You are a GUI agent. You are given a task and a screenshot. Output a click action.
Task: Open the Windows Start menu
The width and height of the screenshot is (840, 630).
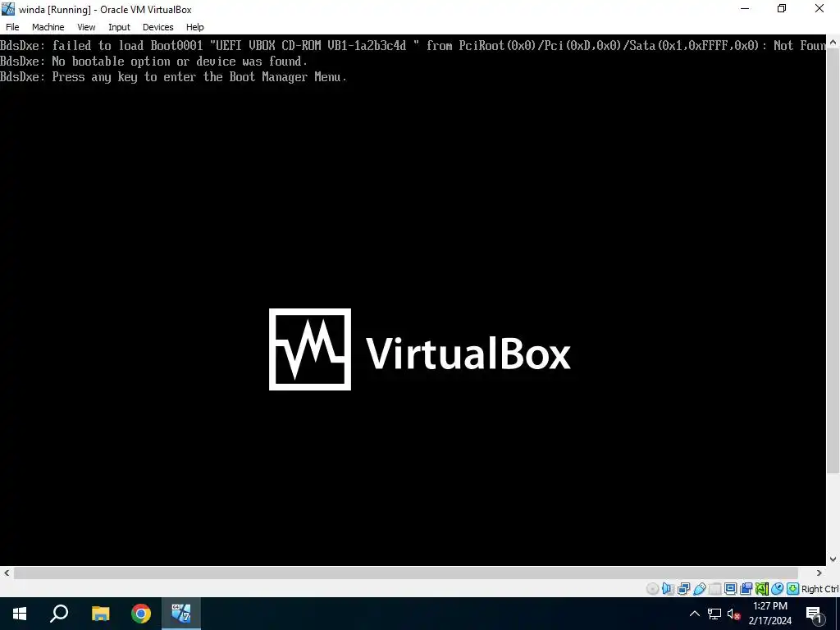(20, 614)
